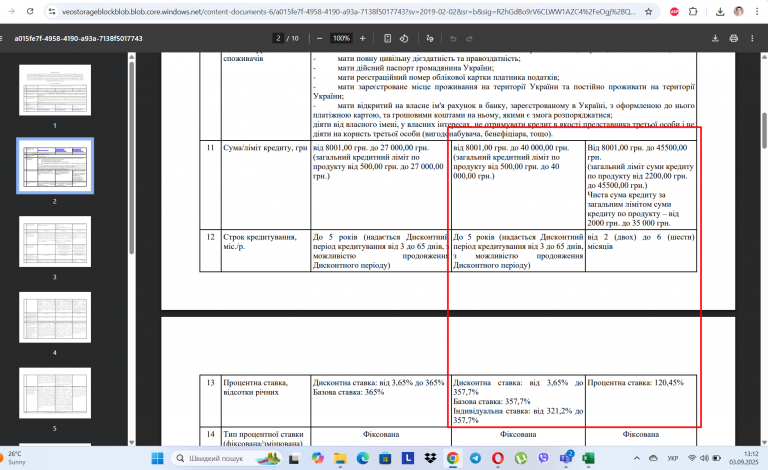Zoom in the PDF with plus button
Screen dimensions: 768x470
362,38
